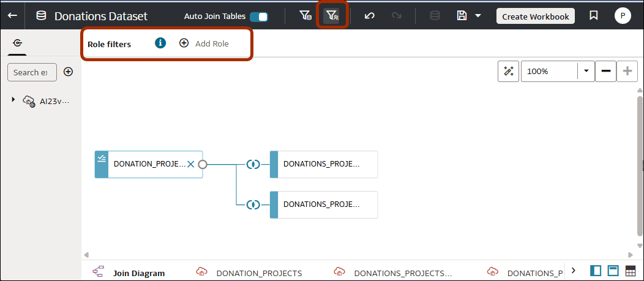The width and height of the screenshot is (644, 281).
Task: Undo the last action
Action: 369,16
